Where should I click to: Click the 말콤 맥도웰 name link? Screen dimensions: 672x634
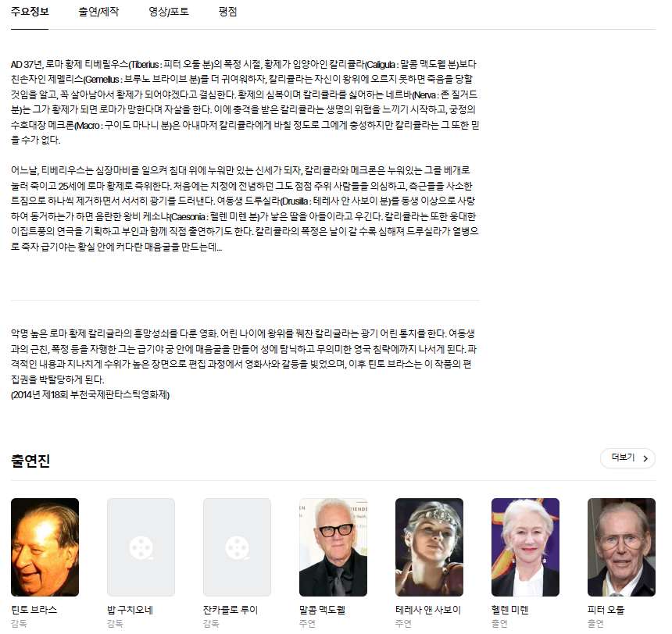tap(323, 610)
